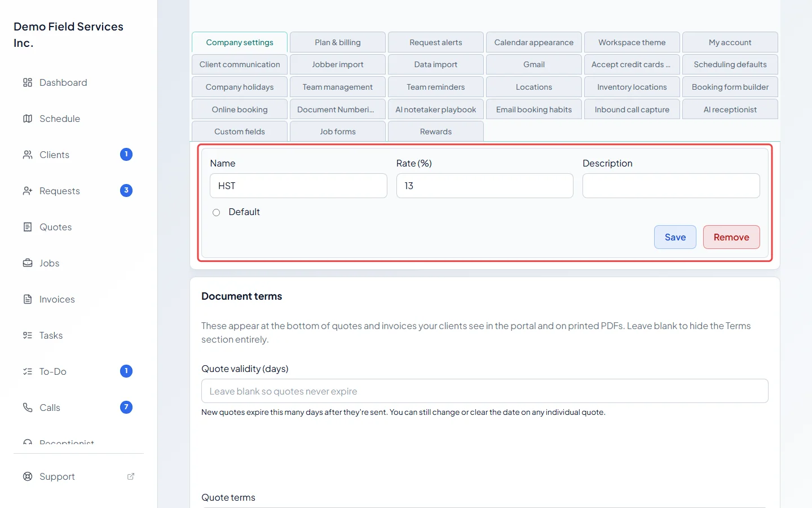Image resolution: width=812 pixels, height=508 pixels.
Task: Click Demo Field Services Inc. company name
Action: click(68, 34)
